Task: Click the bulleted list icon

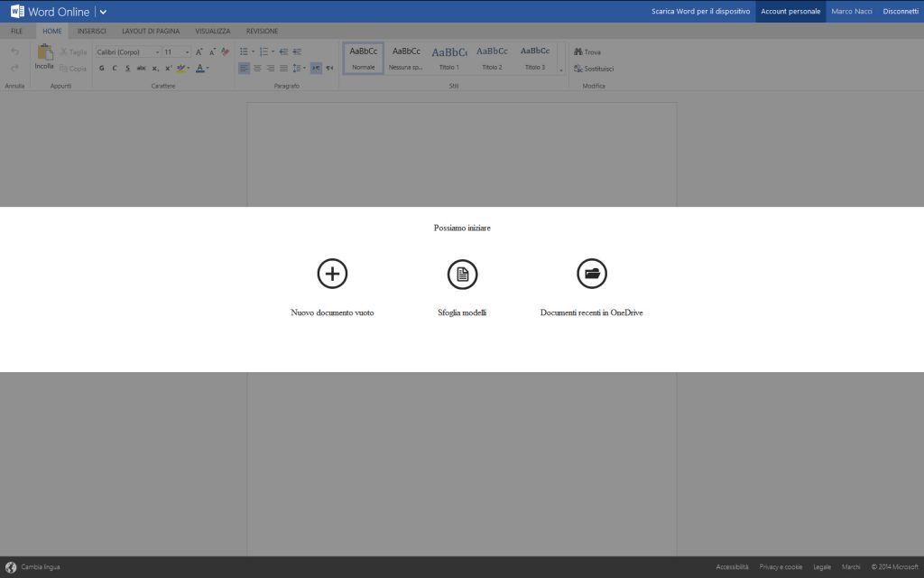Action: point(245,52)
